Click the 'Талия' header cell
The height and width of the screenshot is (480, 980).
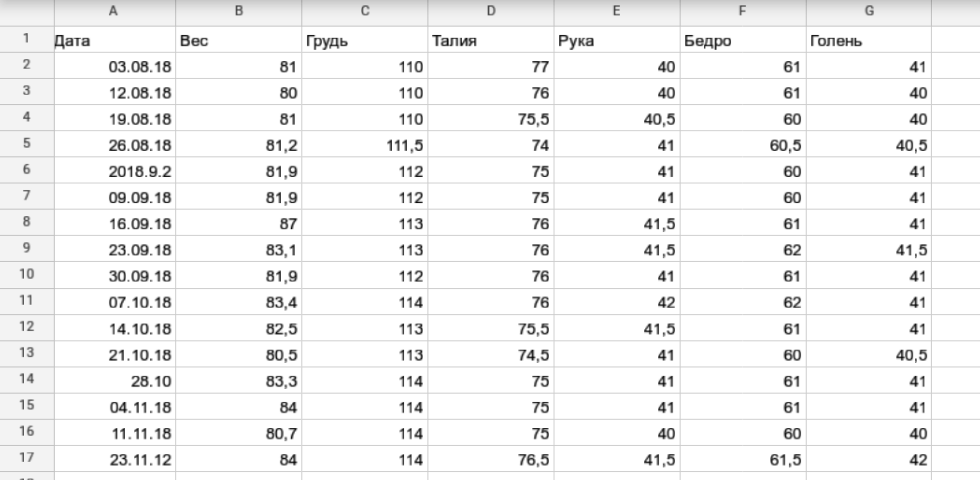(x=491, y=40)
